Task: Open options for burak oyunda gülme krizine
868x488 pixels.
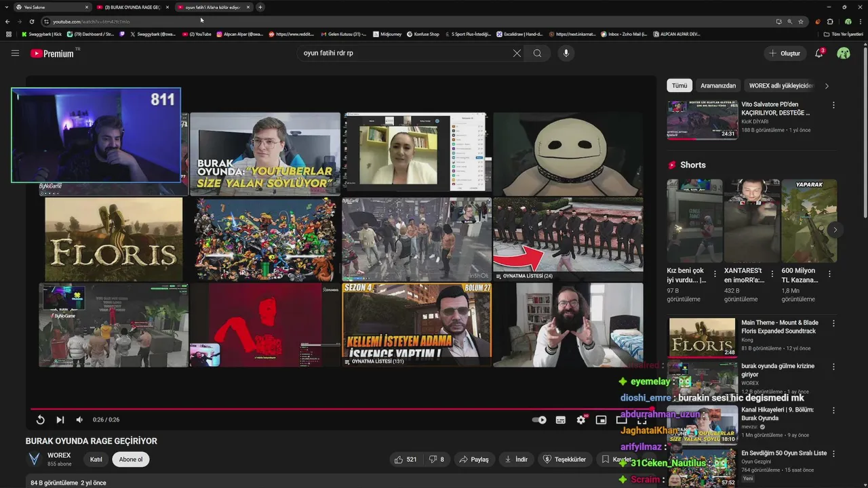Action: point(833,367)
